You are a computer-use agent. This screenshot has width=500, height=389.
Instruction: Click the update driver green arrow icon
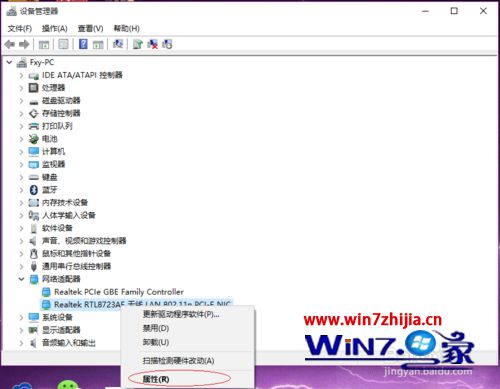(138, 44)
